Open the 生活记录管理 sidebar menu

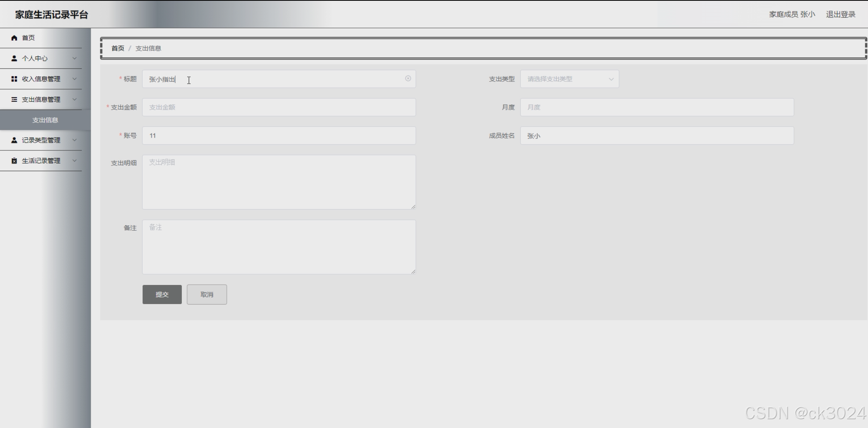[x=41, y=161]
